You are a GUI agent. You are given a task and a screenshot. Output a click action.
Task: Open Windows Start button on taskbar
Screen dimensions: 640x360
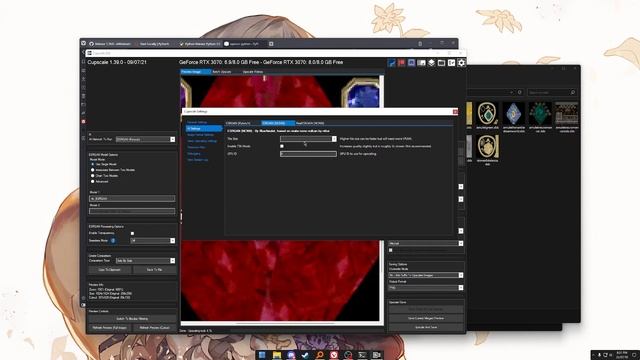(262, 355)
